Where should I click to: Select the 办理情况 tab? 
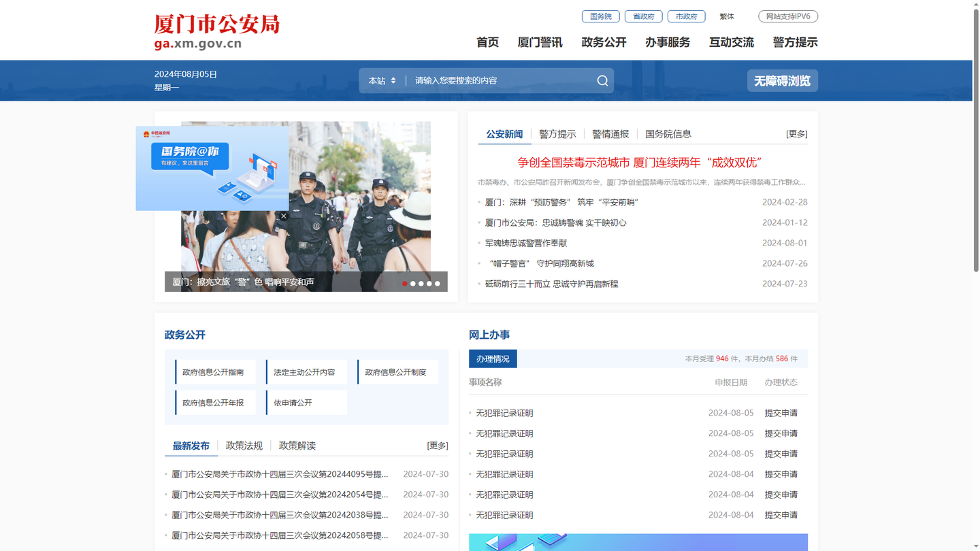point(493,358)
